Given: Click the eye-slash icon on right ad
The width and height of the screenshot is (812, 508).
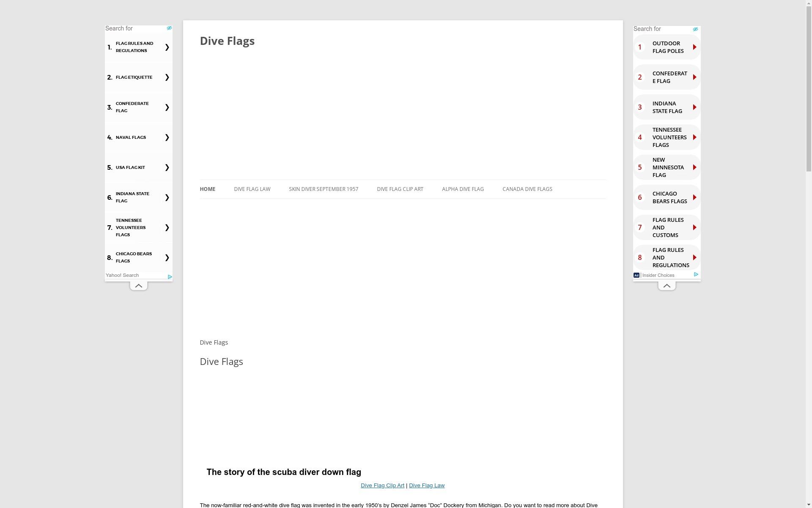Looking at the screenshot, I should coord(695,29).
